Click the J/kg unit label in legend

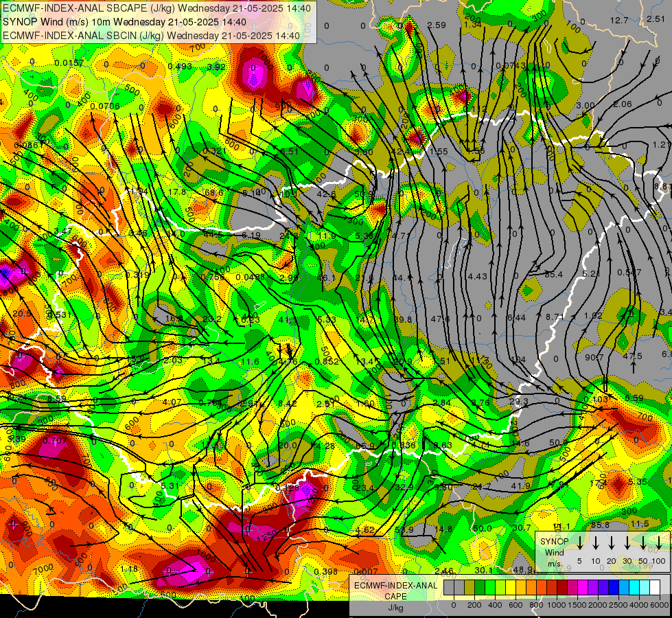pos(395,608)
